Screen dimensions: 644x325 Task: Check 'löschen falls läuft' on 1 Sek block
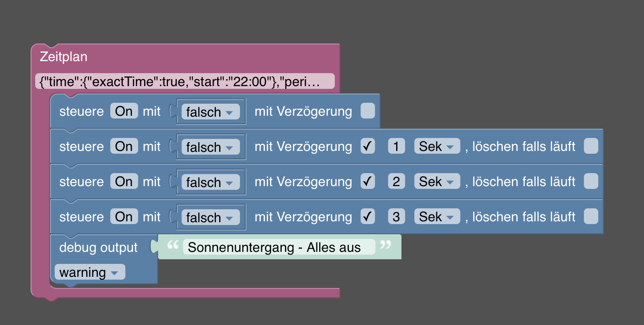click(591, 146)
